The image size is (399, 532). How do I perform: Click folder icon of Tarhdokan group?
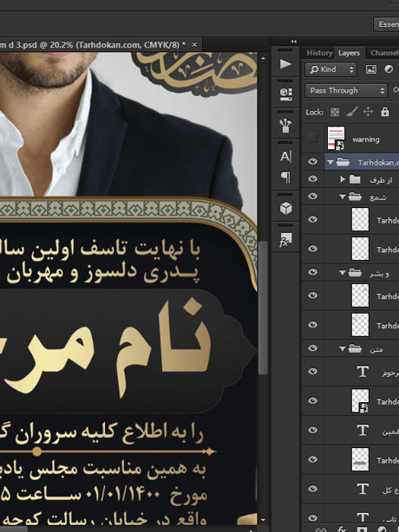[343, 162]
